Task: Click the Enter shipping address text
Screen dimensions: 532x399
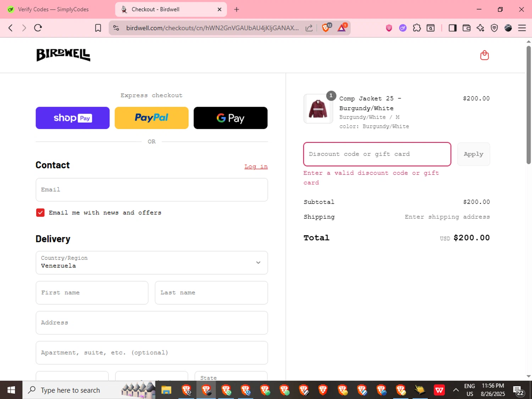Action: [x=447, y=217]
